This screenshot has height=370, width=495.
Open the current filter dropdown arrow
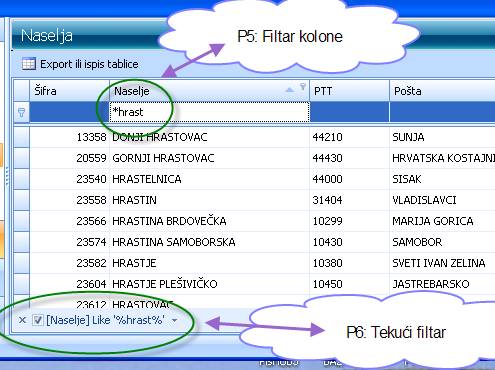tap(175, 321)
